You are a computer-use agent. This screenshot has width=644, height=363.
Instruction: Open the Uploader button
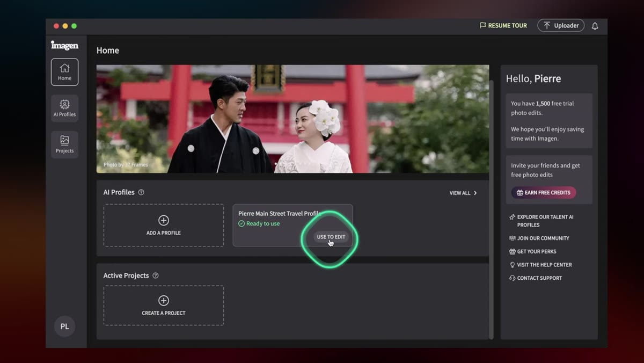(561, 25)
